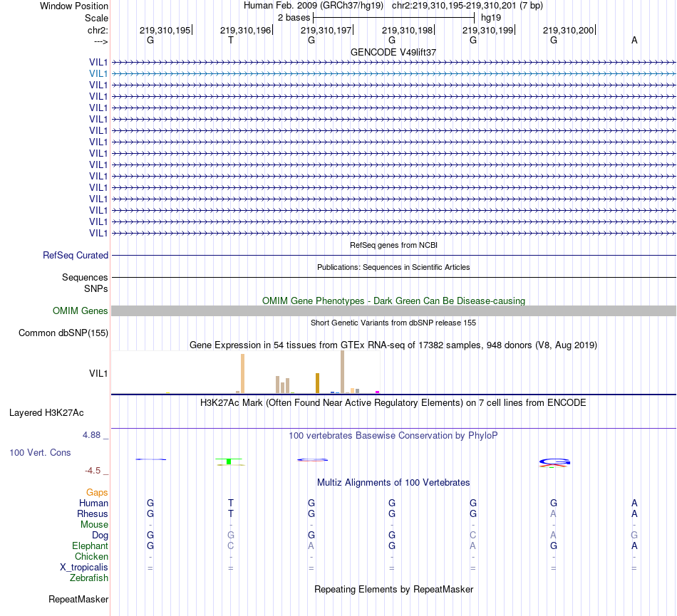Click the Sequences track label

tap(85, 277)
